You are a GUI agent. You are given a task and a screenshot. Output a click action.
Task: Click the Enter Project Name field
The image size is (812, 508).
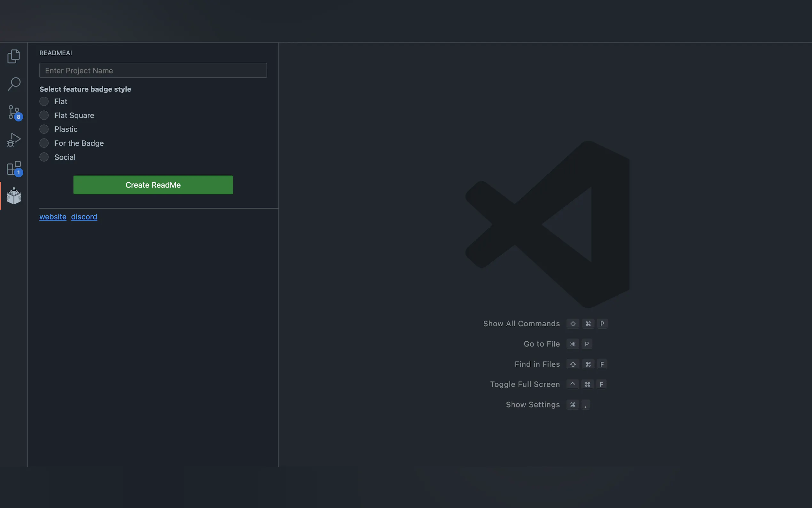pos(153,71)
